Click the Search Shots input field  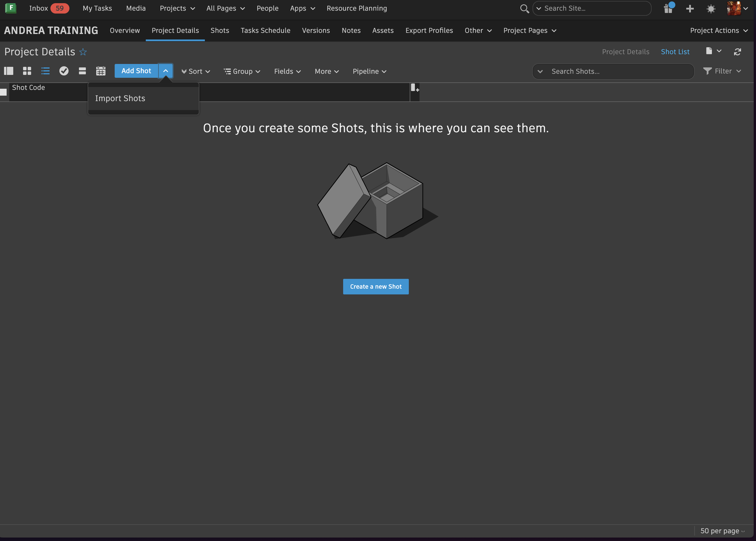[x=620, y=71]
